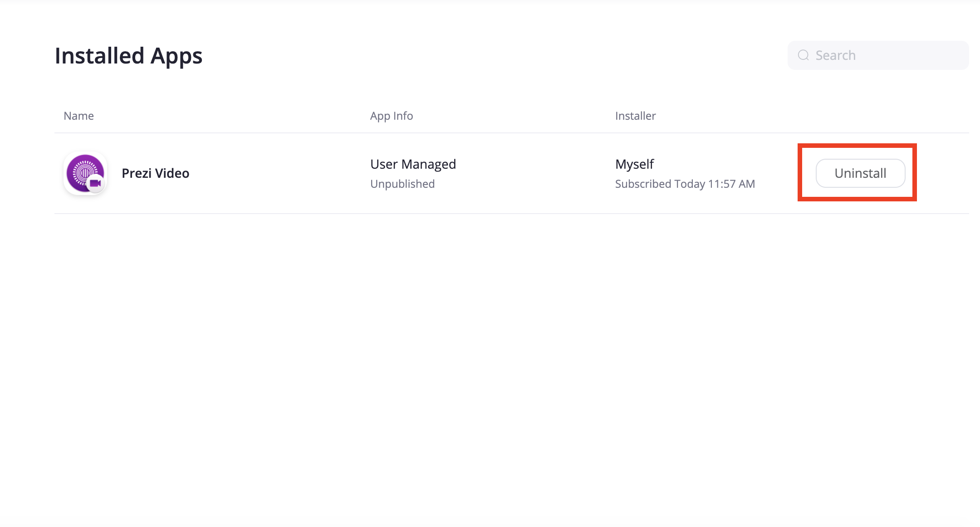Click the camera badge on Prezi icon
The height and width of the screenshot is (527, 980).
tap(95, 183)
